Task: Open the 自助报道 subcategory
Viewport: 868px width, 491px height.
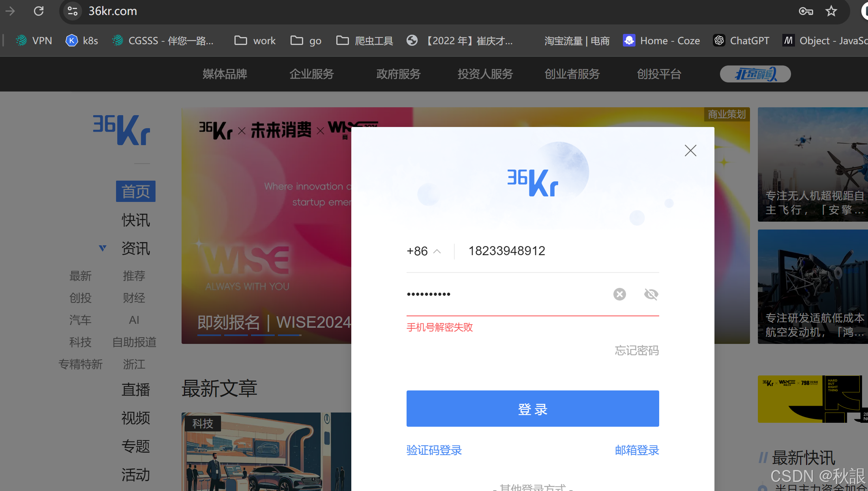Action: tap(134, 342)
